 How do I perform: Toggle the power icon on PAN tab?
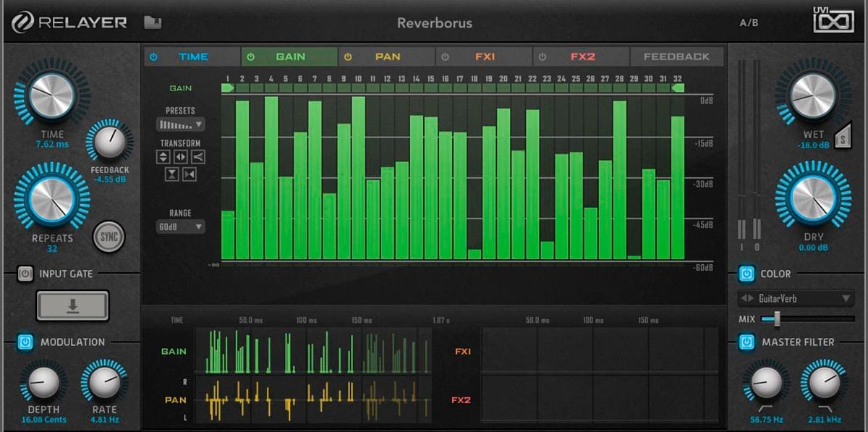[x=348, y=56]
